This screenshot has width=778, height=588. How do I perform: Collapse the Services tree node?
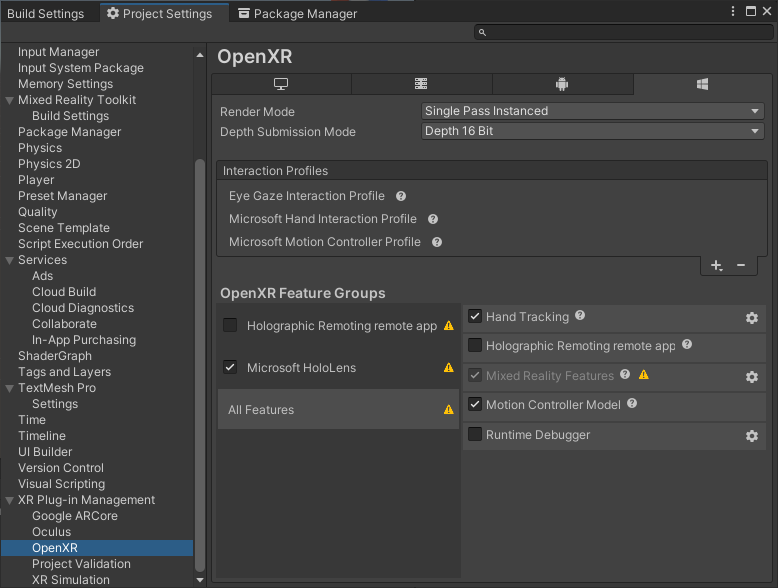(9, 261)
